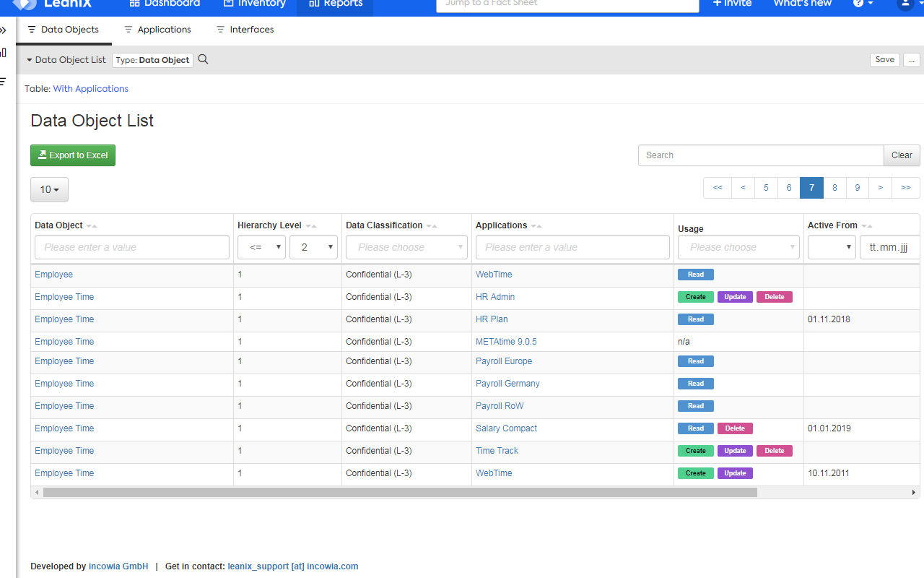Open the Usage filter dropdown
The height and width of the screenshot is (578, 924).
coord(738,247)
